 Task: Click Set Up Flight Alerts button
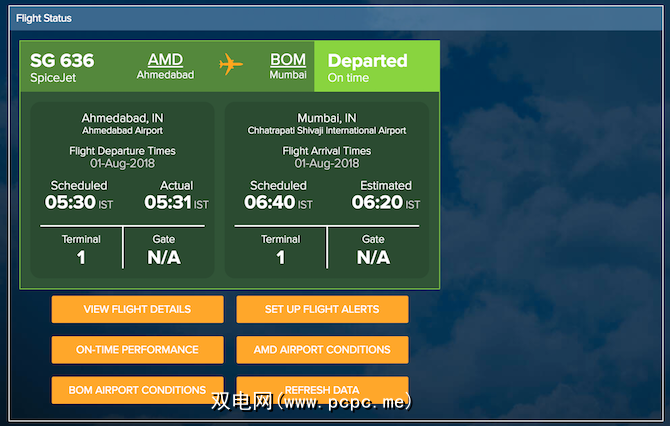pyautogui.click(x=322, y=309)
